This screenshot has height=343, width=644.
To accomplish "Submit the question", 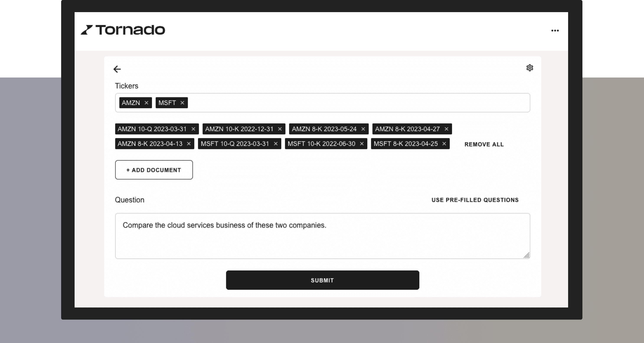I will tap(322, 280).
